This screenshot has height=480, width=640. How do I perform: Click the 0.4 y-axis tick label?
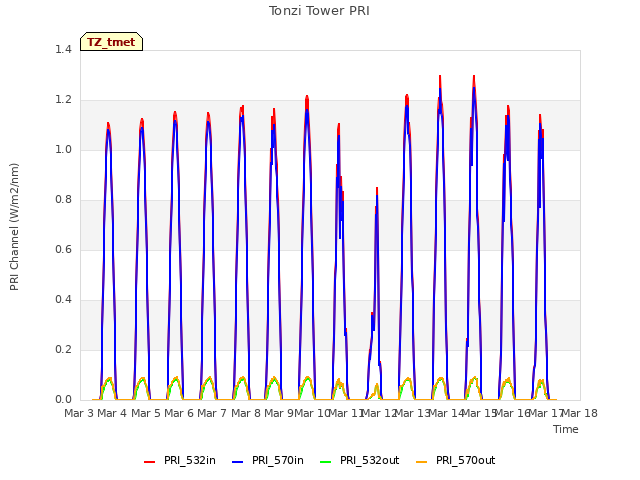[x=63, y=300]
